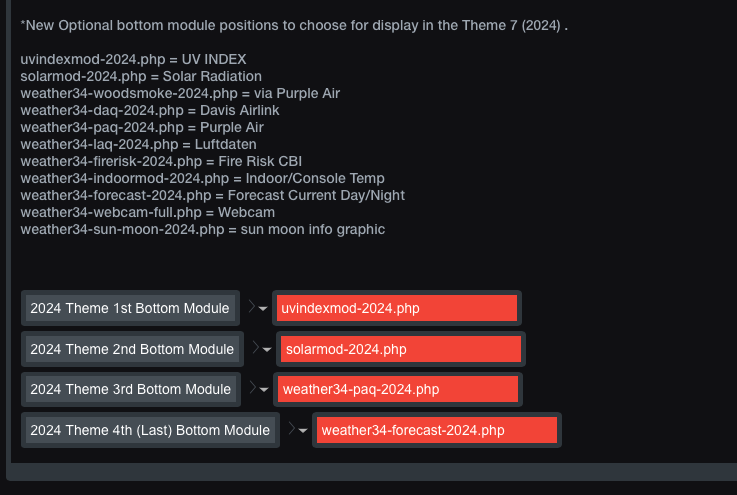Image resolution: width=737 pixels, height=495 pixels.
Task: Open the weather34-paq-2024.php dropdown
Action: tap(398, 389)
